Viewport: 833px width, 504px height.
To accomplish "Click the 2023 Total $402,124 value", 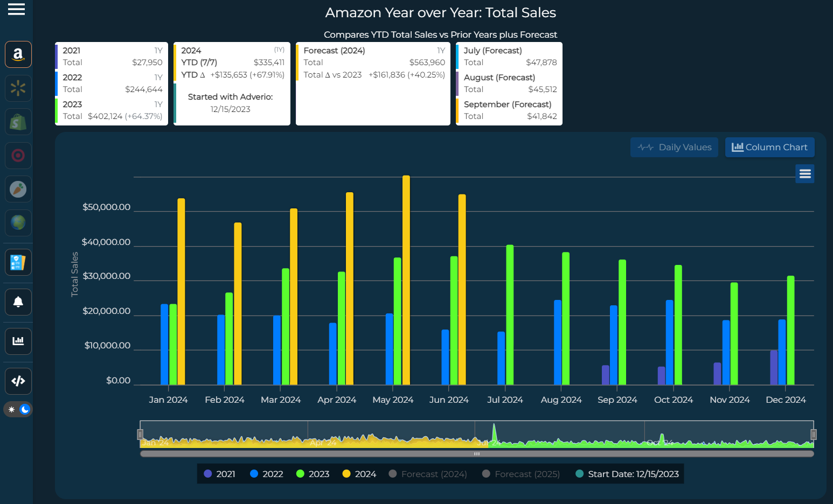I will 105,116.
